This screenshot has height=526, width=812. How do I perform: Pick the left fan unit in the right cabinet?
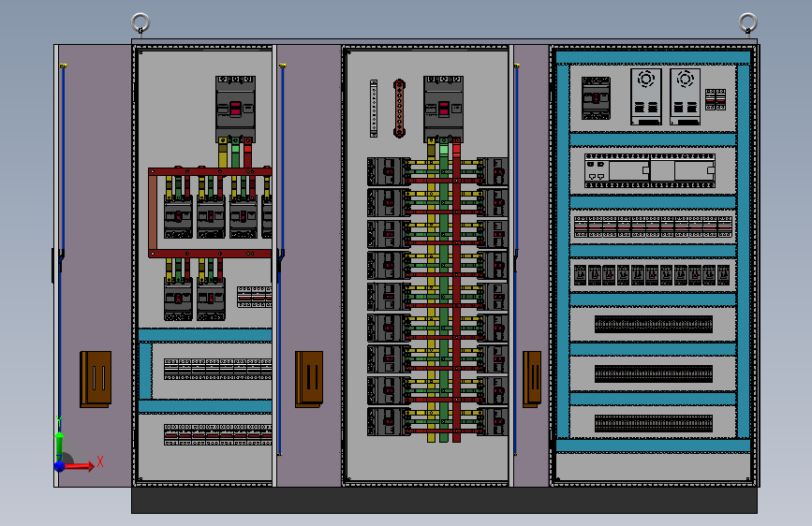click(646, 96)
